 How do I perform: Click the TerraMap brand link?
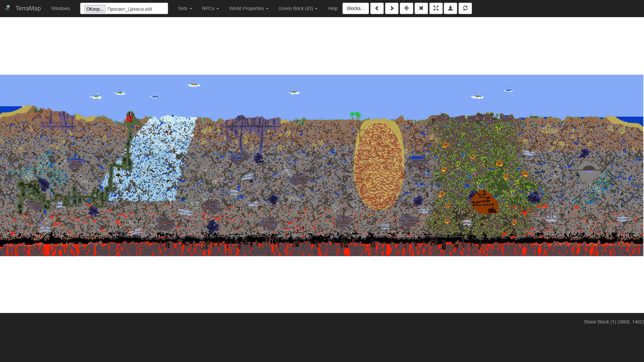point(28,9)
